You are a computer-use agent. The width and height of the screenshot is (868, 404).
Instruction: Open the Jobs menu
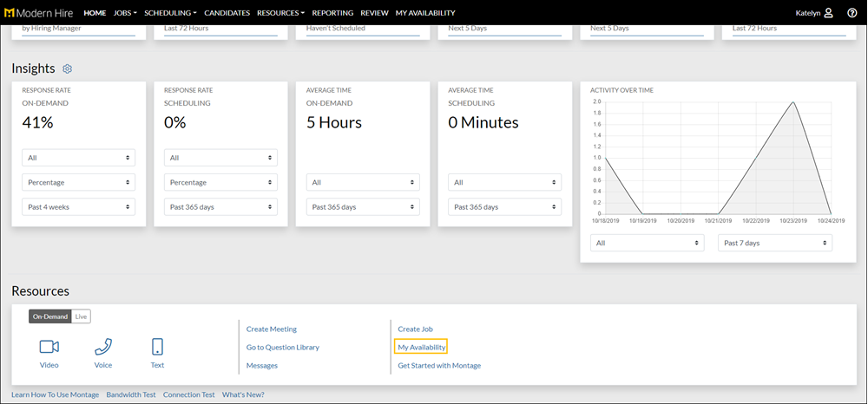125,13
